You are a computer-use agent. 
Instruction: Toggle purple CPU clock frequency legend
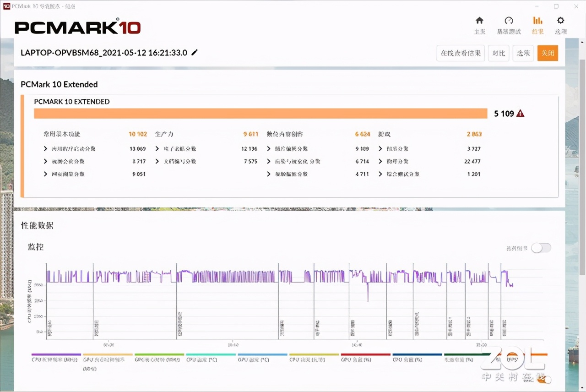(56, 358)
